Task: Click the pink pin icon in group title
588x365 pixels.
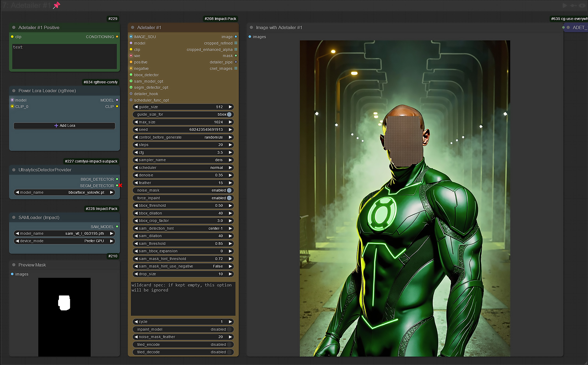Action: pos(56,5)
